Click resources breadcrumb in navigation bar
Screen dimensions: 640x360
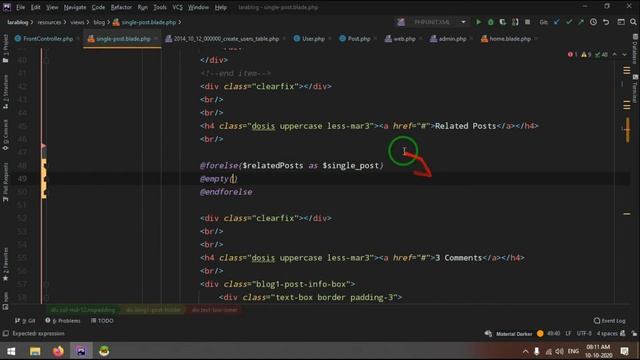49,22
